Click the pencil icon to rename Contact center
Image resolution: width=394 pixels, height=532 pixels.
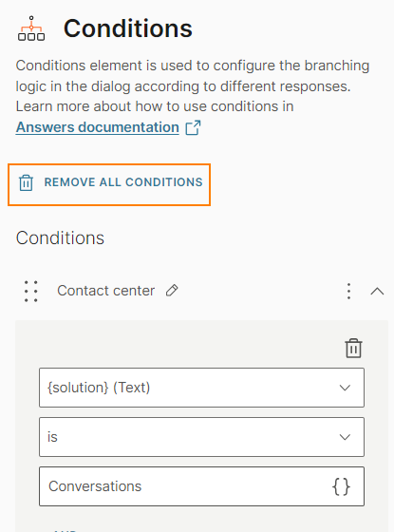pyautogui.click(x=172, y=291)
